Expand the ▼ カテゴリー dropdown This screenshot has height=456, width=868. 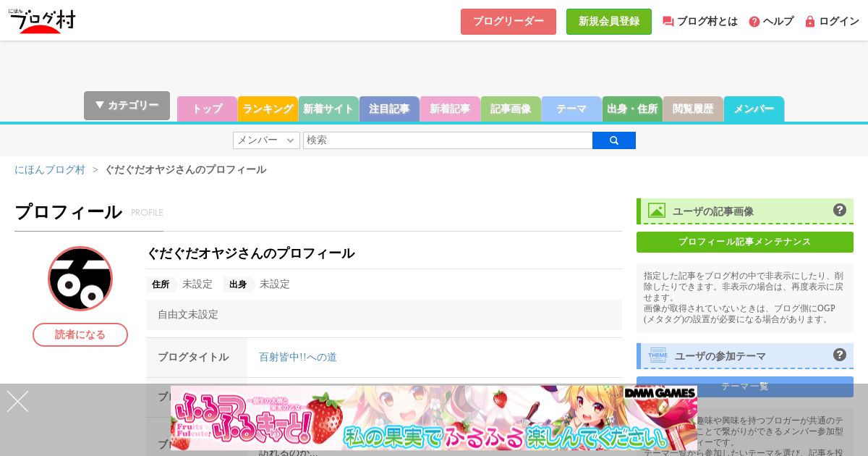[x=127, y=106]
